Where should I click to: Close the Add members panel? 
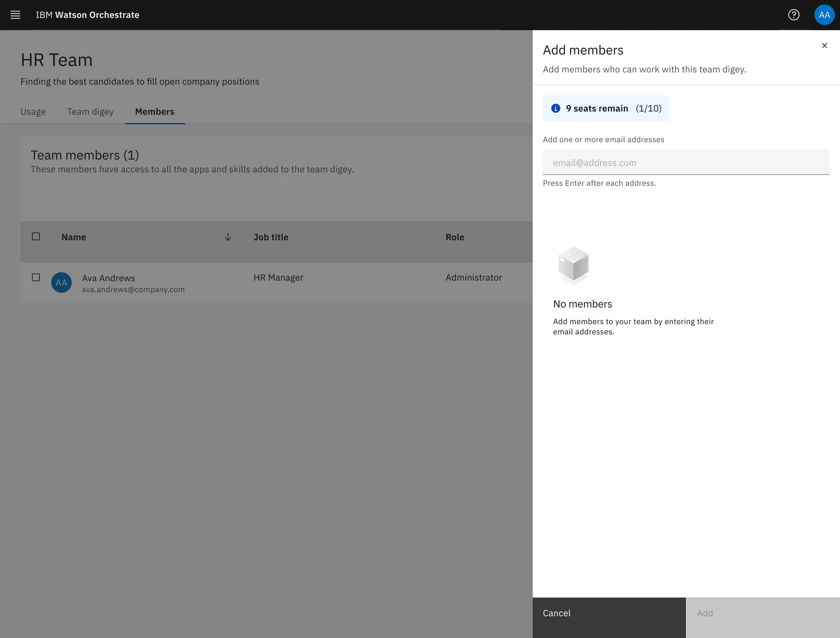[x=824, y=46]
